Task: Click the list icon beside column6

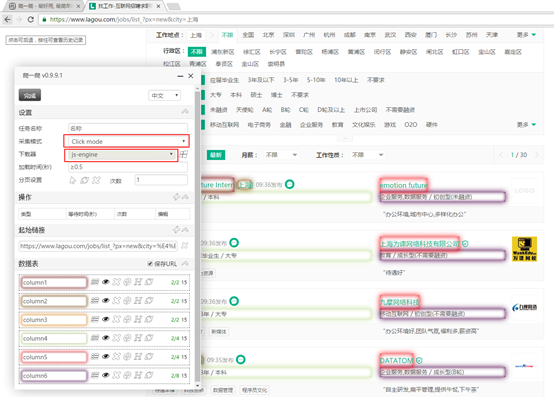Action: coord(94,375)
